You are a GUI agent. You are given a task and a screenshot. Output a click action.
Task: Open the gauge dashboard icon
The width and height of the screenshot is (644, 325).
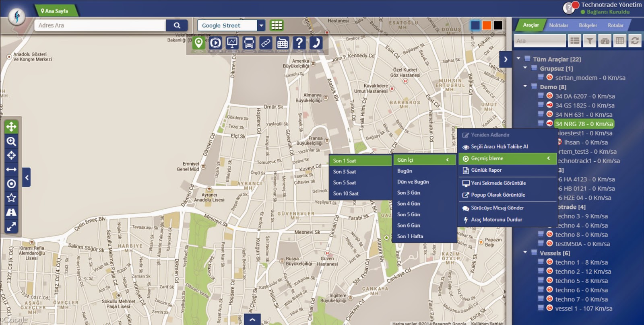605,41
